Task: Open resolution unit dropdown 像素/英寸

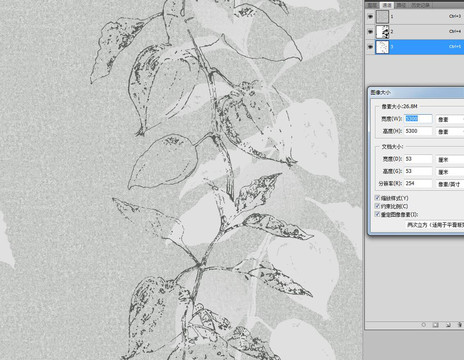Action: [450, 184]
